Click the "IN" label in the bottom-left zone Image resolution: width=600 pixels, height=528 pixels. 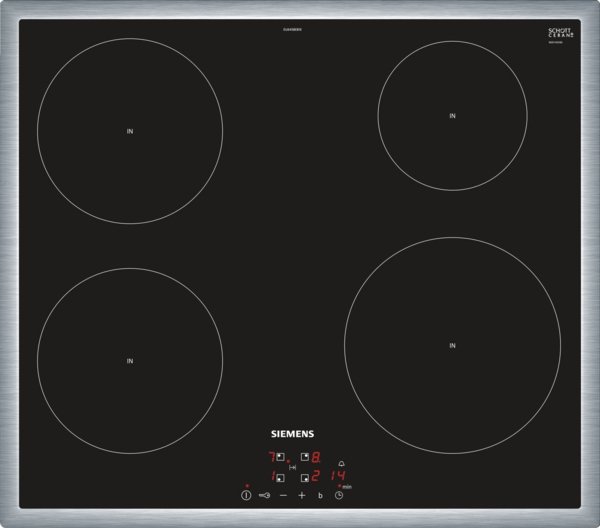130,361
